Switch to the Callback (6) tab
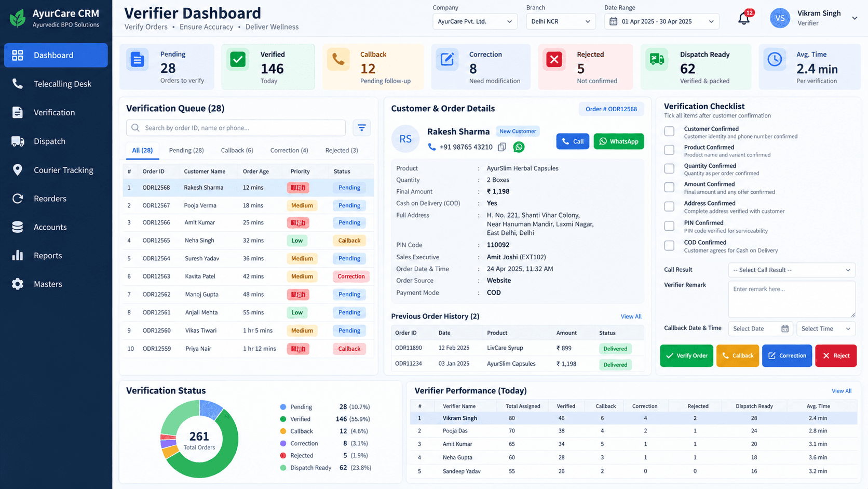Viewport: 868px width, 489px height. pyautogui.click(x=237, y=150)
